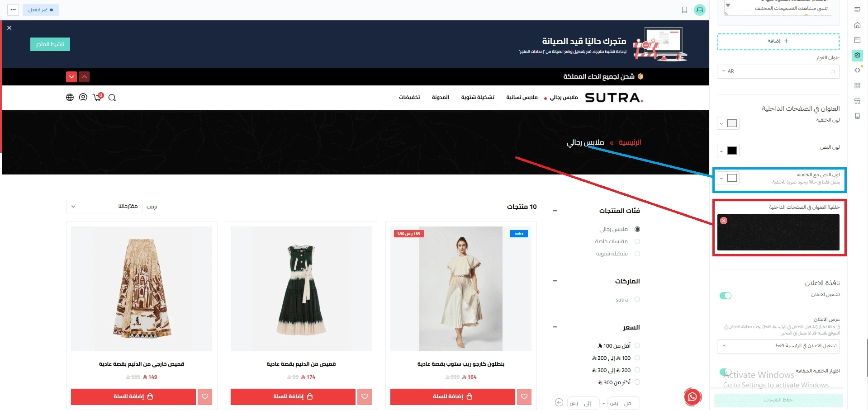Open the AR font dropdown
Viewport: 868px width, 410px height.
[x=778, y=71]
